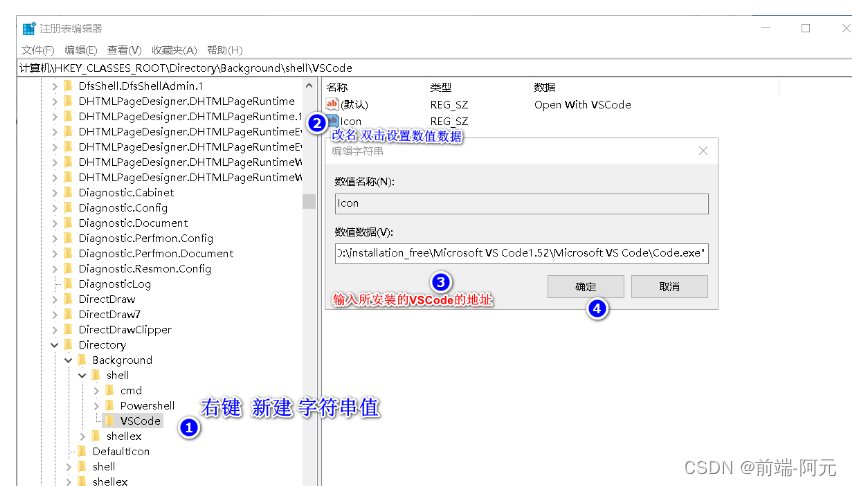This screenshot has height=486, width=852.
Task: Click the Registry Editor title bar icon
Action: (x=29, y=28)
